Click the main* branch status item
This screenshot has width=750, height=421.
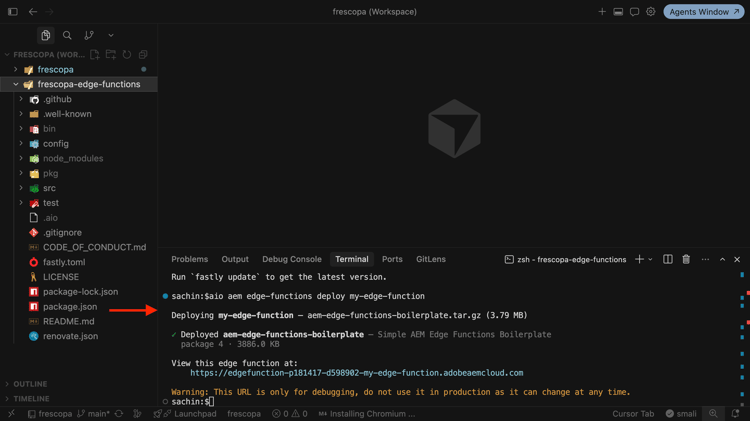click(x=93, y=414)
